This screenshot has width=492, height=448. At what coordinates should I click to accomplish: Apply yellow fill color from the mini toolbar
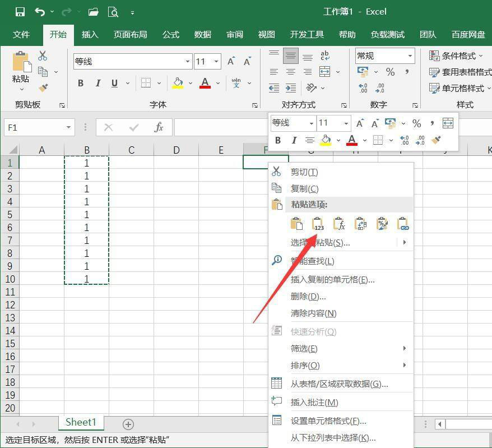pyautogui.click(x=326, y=140)
